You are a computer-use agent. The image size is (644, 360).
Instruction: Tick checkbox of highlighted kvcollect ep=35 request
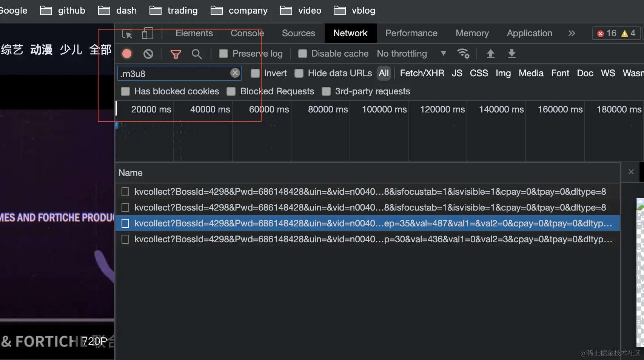click(x=125, y=223)
